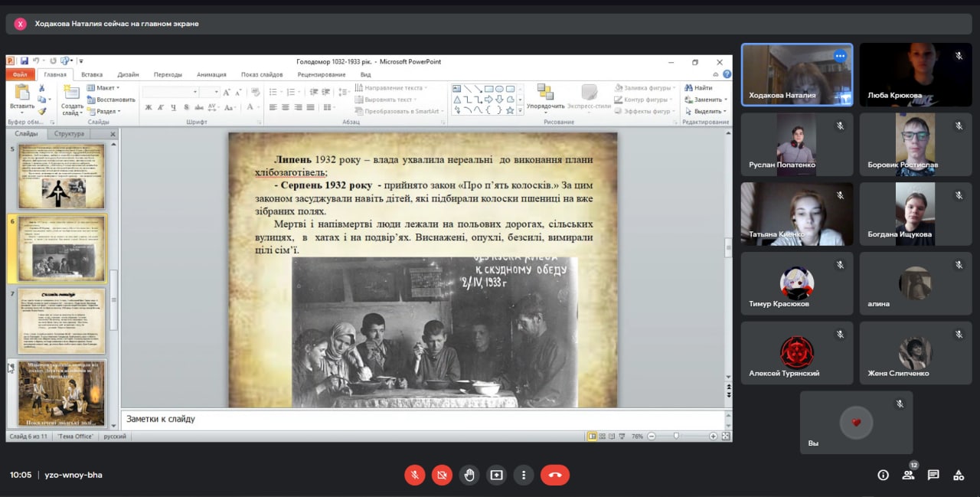Raise hand in the meeting
The width and height of the screenshot is (980, 497).
coord(469,475)
